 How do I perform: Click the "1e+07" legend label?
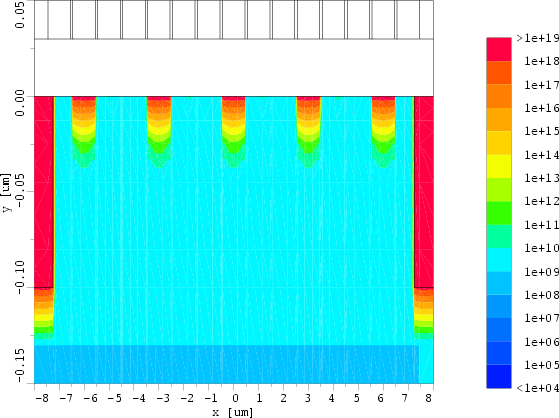541,318
